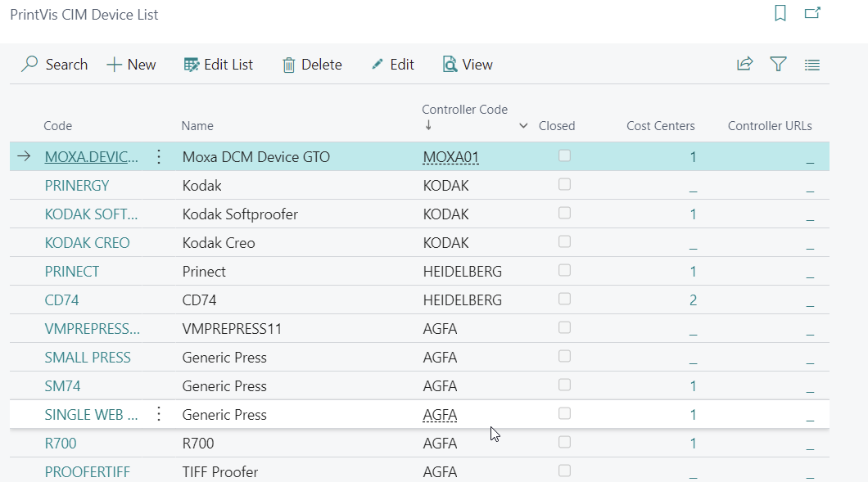Image resolution: width=868 pixels, height=482 pixels.
Task: Open row menu for SINGLE WEB device
Action: click(x=159, y=415)
